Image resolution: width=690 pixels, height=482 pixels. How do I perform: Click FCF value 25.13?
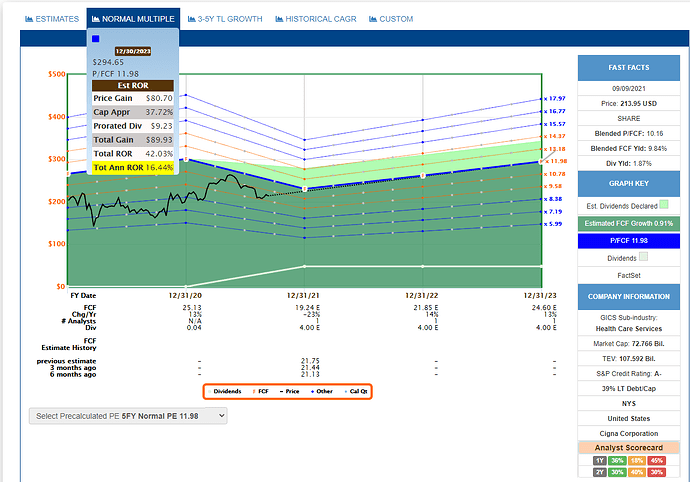(x=192, y=308)
